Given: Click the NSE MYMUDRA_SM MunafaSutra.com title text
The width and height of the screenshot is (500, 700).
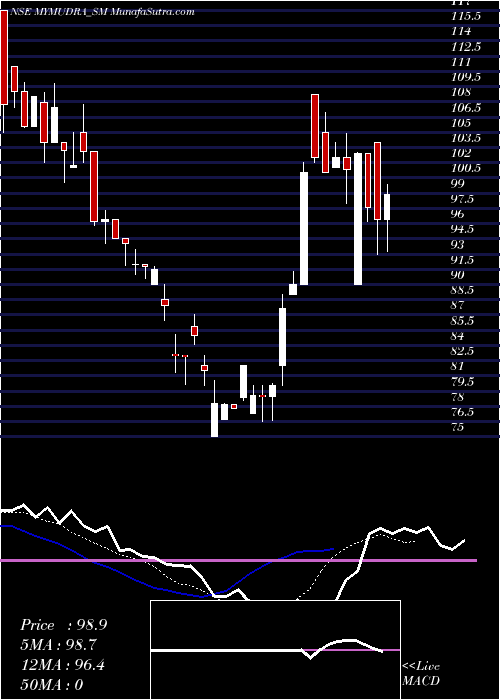Looking at the screenshot, I should click(x=101, y=12).
